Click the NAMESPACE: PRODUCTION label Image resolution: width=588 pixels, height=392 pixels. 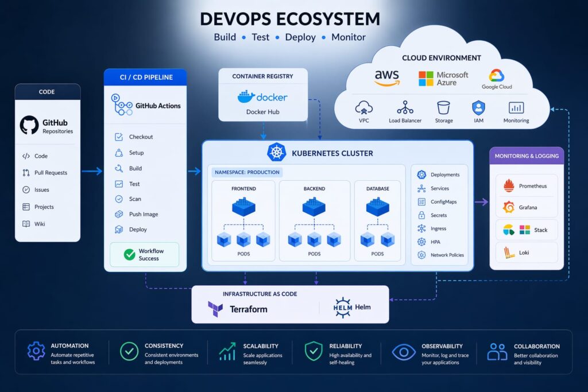click(x=247, y=172)
